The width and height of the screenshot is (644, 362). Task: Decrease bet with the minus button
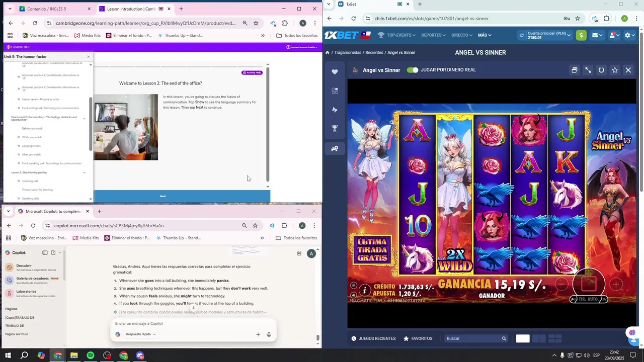pos(562,284)
